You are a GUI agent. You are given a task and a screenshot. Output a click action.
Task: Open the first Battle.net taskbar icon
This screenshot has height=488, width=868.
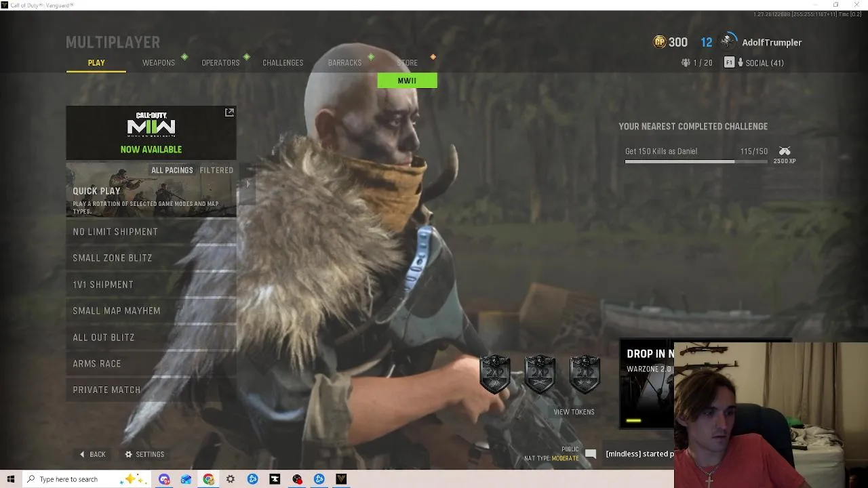point(252,479)
